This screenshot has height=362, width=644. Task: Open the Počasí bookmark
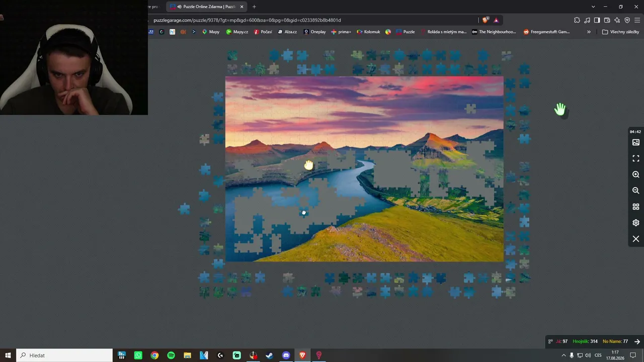tap(263, 32)
